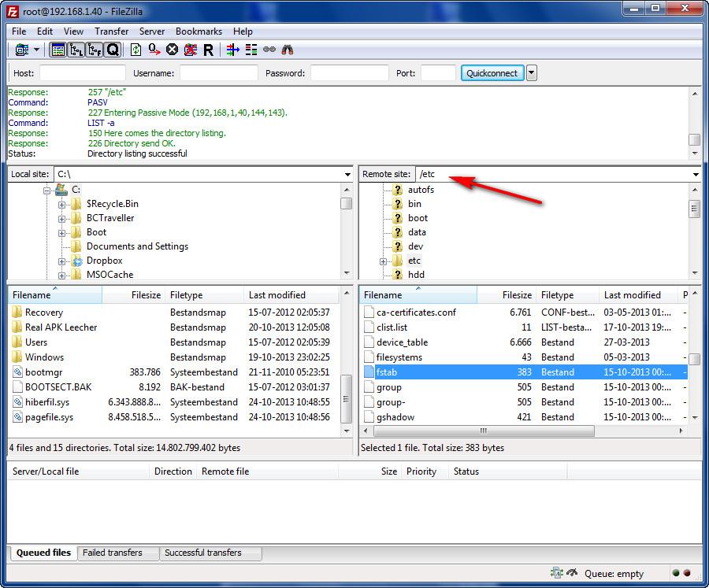709x588 pixels.
Task: Open the Server menu
Action: coord(152,31)
